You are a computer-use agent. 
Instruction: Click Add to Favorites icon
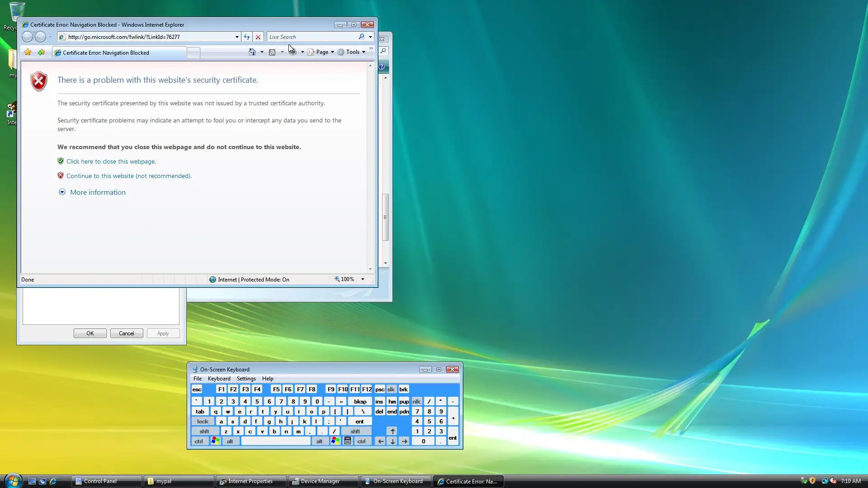(x=42, y=52)
